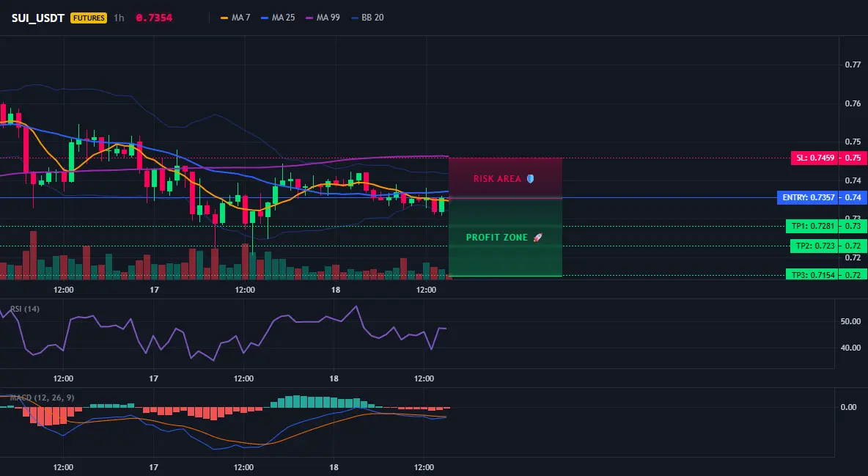This screenshot has width=868, height=476.
Task: Click the RSI (14) indicator label
Action: pyautogui.click(x=25, y=309)
